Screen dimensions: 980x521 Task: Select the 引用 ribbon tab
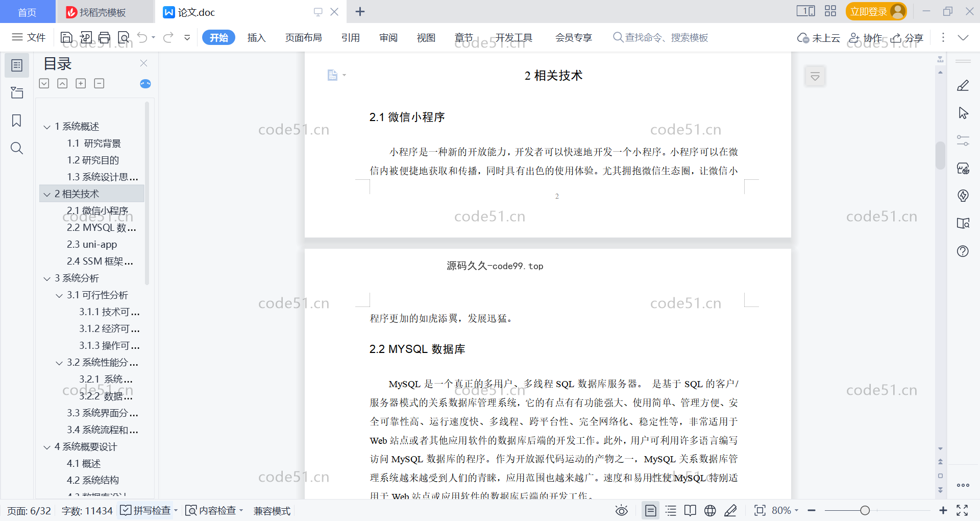pos(350,37)
